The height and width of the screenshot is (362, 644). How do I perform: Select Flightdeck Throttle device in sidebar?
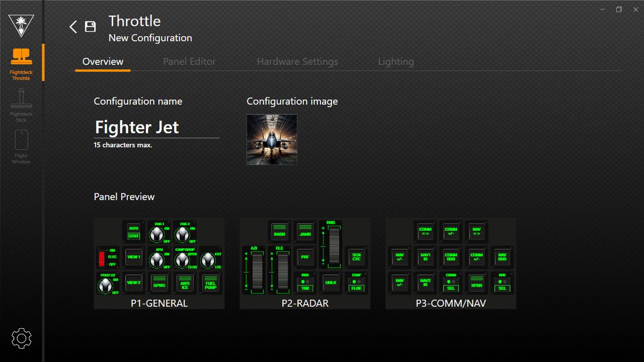[x=21, y=64]
